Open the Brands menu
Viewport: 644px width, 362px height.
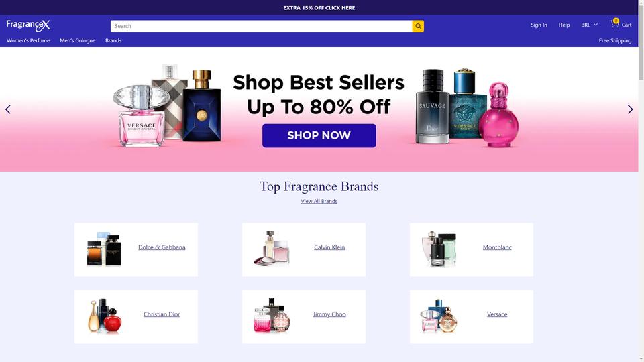[113, 40]
